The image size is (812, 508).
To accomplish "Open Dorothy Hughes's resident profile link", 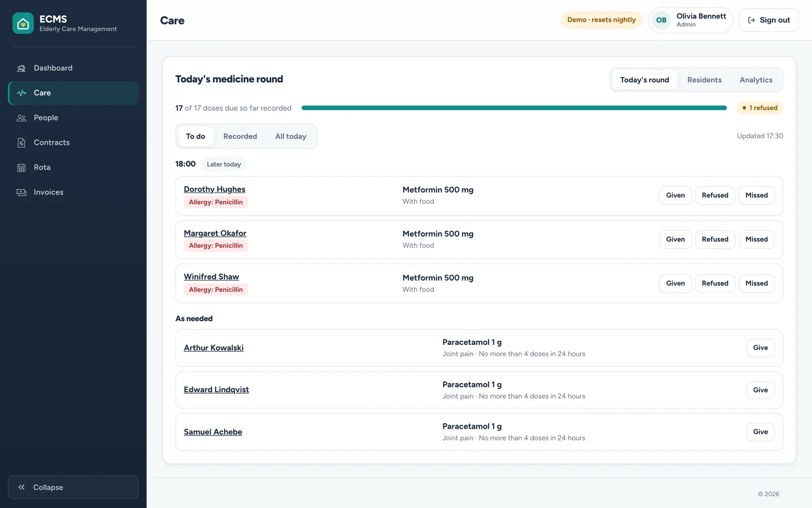I will click(215, 189).
